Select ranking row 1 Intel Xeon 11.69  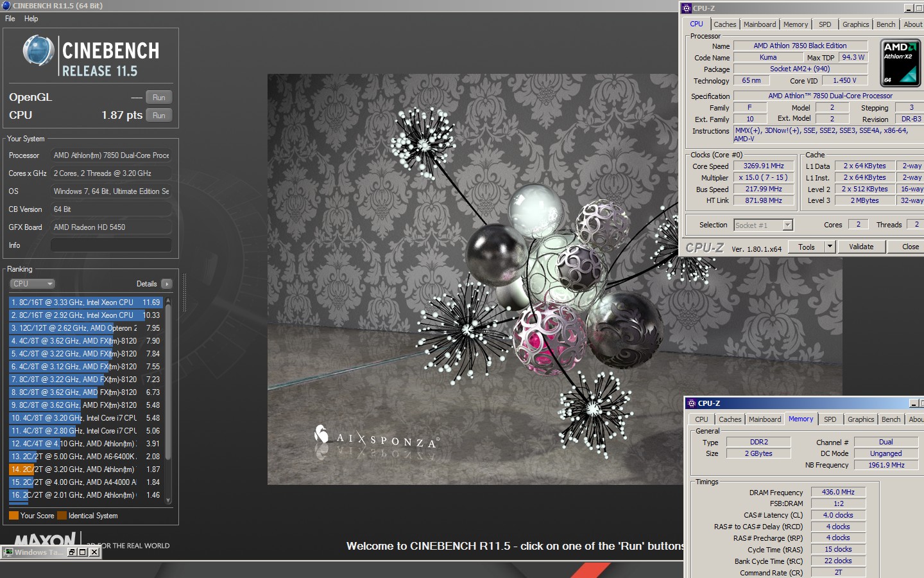pos(86,302)
